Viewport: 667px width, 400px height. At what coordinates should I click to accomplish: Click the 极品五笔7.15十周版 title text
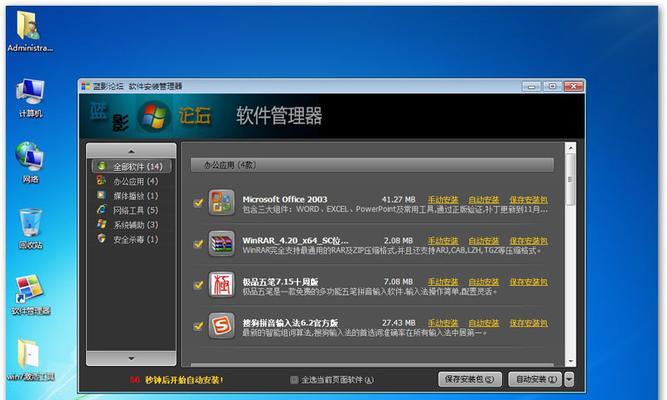[280, 282]
